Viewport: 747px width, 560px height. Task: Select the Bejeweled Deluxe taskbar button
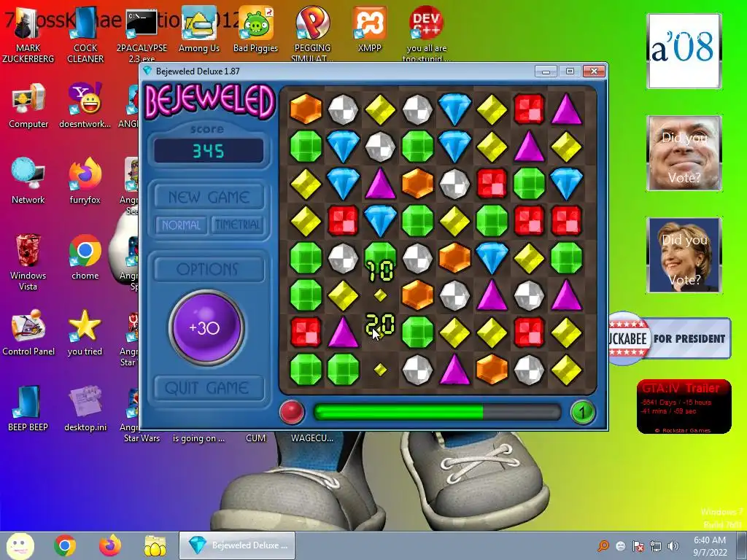click(237, 545)
